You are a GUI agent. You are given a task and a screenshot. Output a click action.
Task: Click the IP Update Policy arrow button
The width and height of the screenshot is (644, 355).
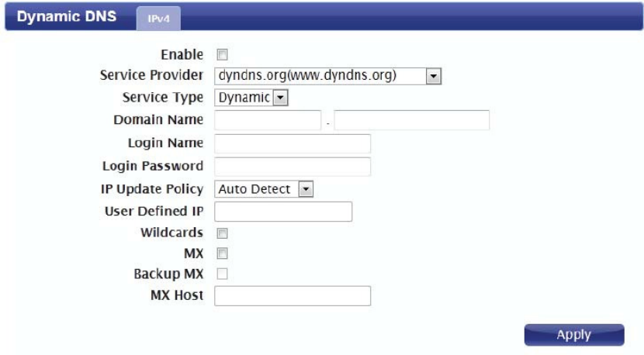click(x=306, y=189)
